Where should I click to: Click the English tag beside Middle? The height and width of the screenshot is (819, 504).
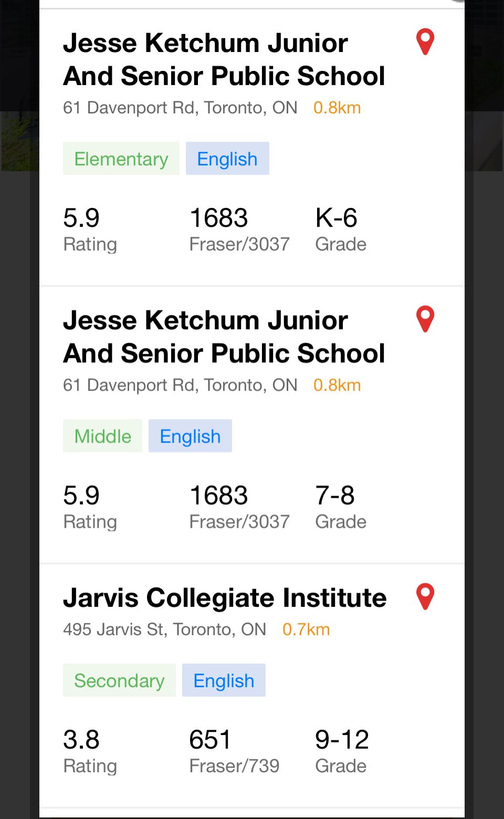coord(190,436)
